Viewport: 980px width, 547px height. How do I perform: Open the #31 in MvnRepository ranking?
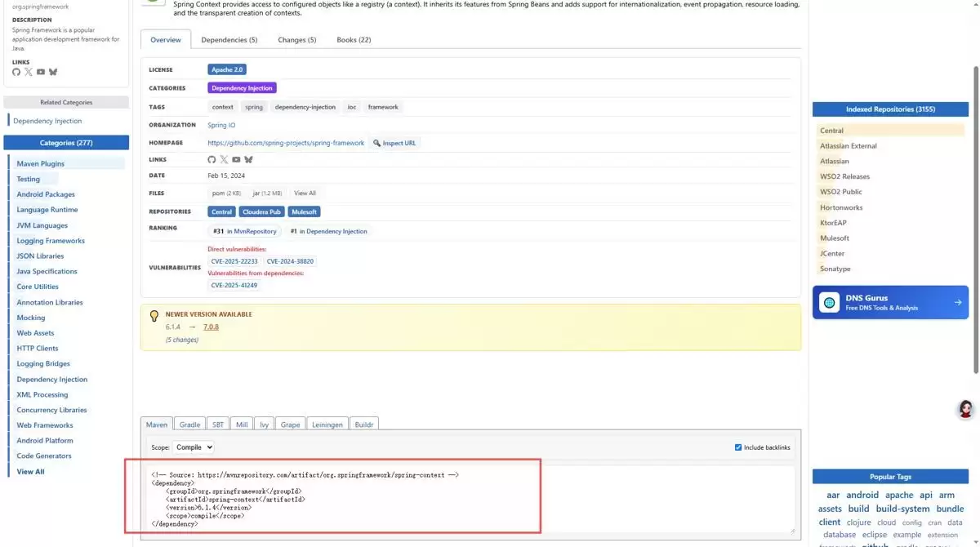click(x=245, y=231)
